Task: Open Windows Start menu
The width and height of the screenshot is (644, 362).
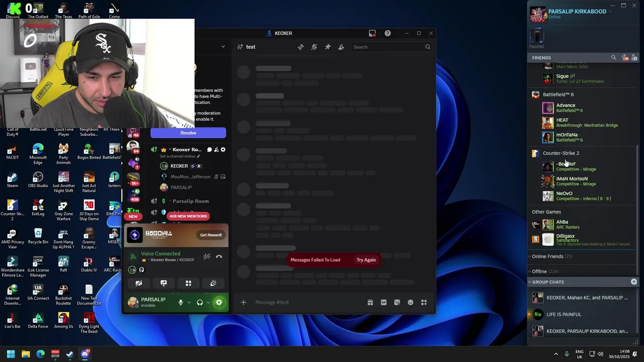Action: [x=11, y=354]
